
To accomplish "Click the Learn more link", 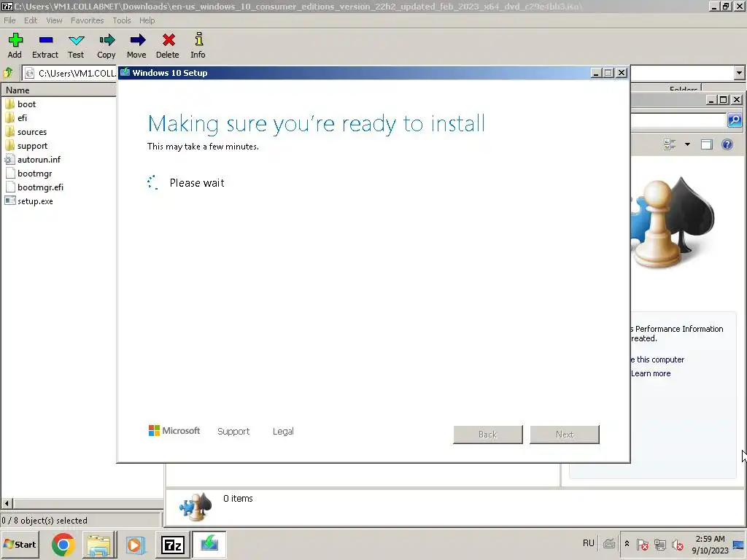I will (x=651, y=373).
